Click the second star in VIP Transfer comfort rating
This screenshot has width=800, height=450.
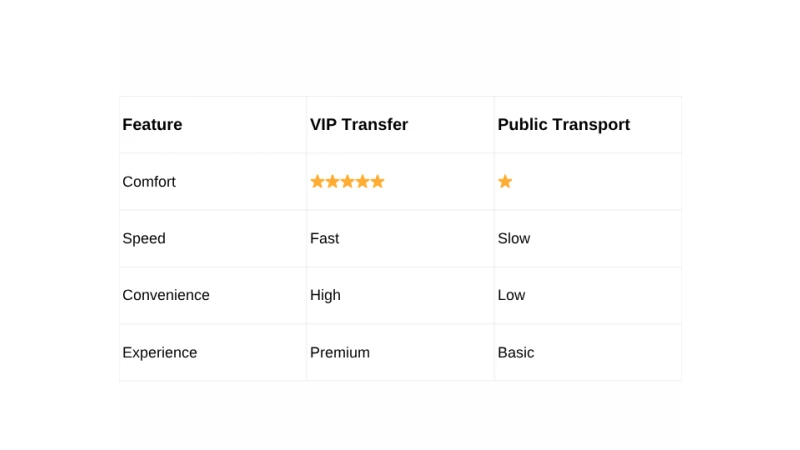332,182
